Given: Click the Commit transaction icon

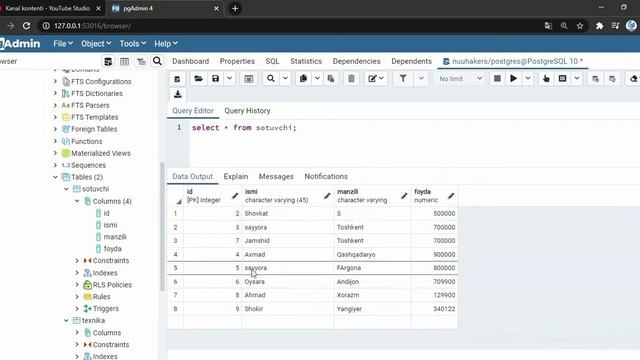Looking at the screenshot, I should pyautogui.click(x=596, y=79).
